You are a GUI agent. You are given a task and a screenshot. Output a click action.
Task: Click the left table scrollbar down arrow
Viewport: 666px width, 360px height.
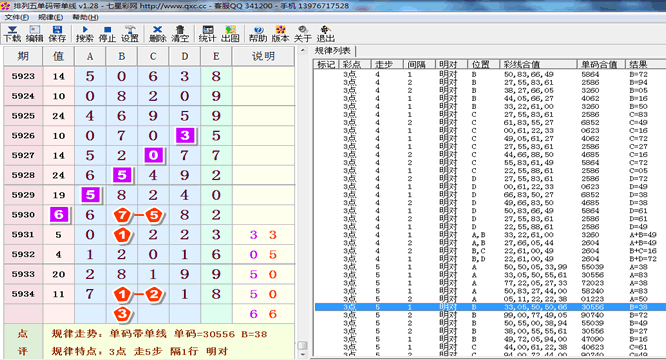coord(302,354)
